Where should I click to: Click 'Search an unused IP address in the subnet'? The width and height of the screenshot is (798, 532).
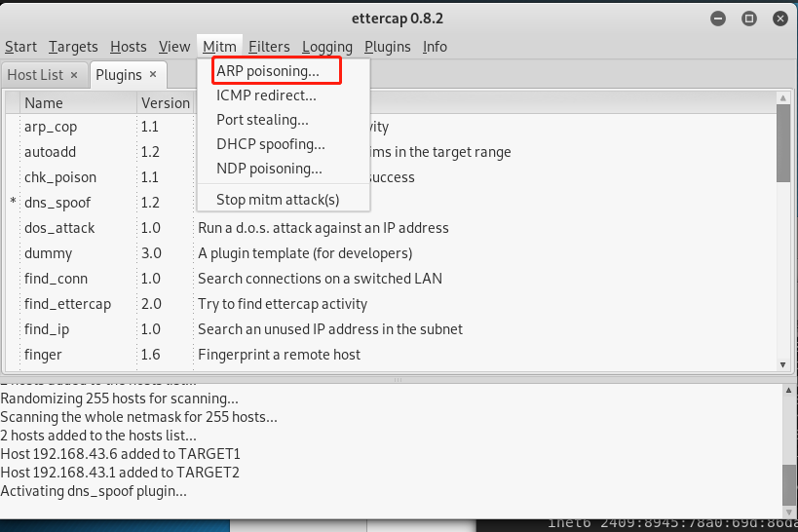point(330,329)
